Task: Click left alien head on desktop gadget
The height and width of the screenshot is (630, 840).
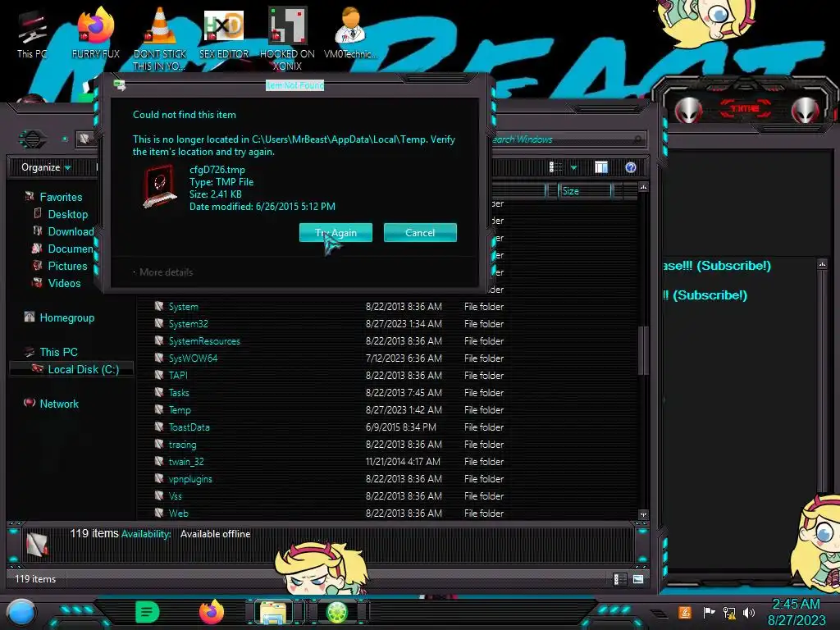Action: coord(688,111)
